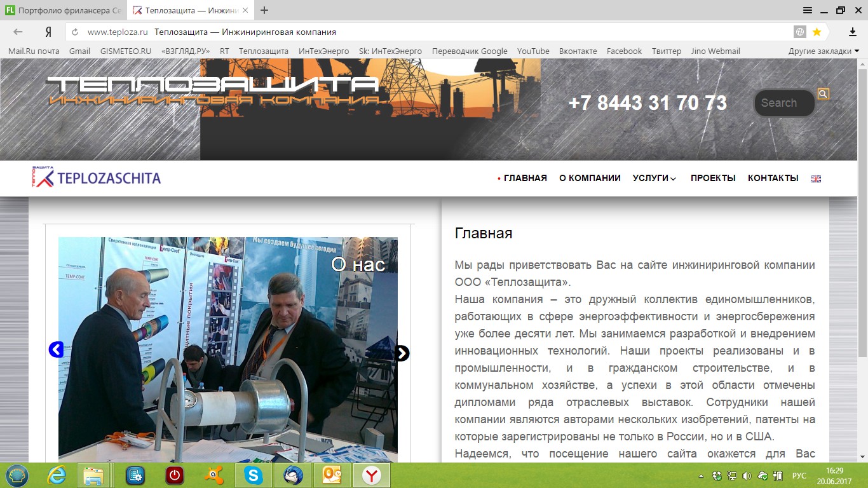The height and width of the screenshot is (488, 868).
Task: Launch Skype from the taskbar
Action: tap(254, 475)
